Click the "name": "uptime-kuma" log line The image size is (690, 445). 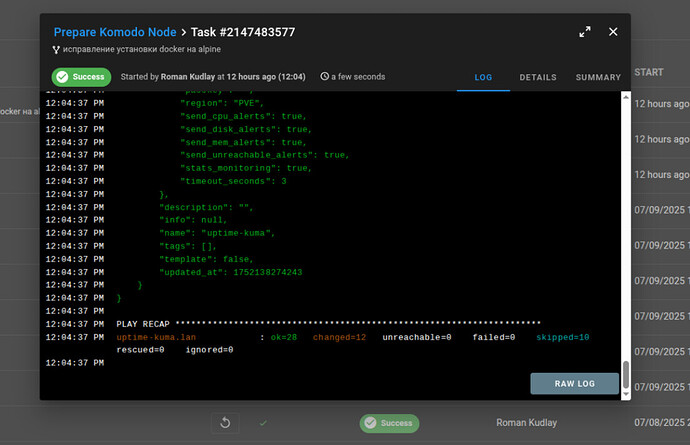[217, 233]
